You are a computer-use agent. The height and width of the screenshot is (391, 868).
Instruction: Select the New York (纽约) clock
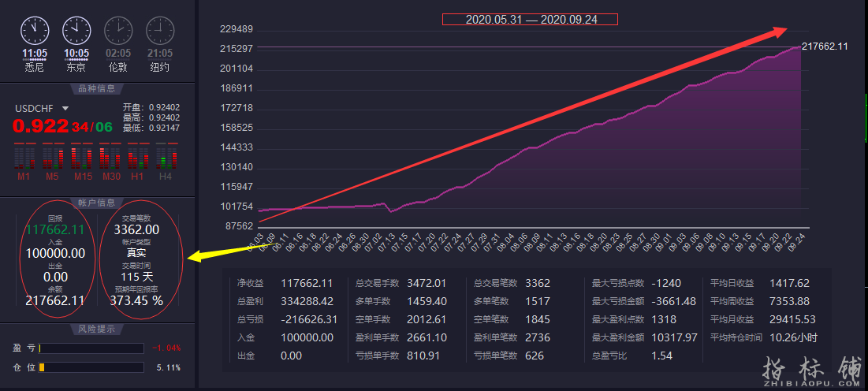pyautogui.click(x=160, y=31)
